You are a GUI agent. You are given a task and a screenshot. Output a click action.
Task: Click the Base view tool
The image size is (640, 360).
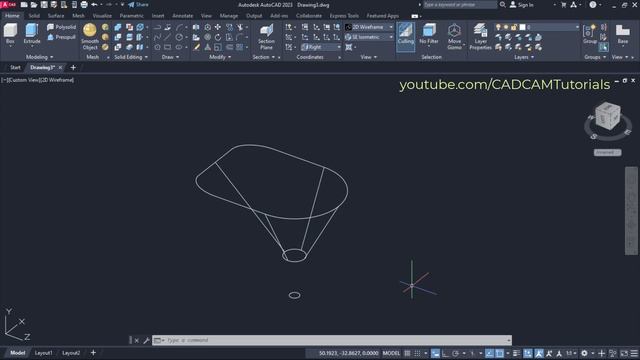tap(622, 34)
